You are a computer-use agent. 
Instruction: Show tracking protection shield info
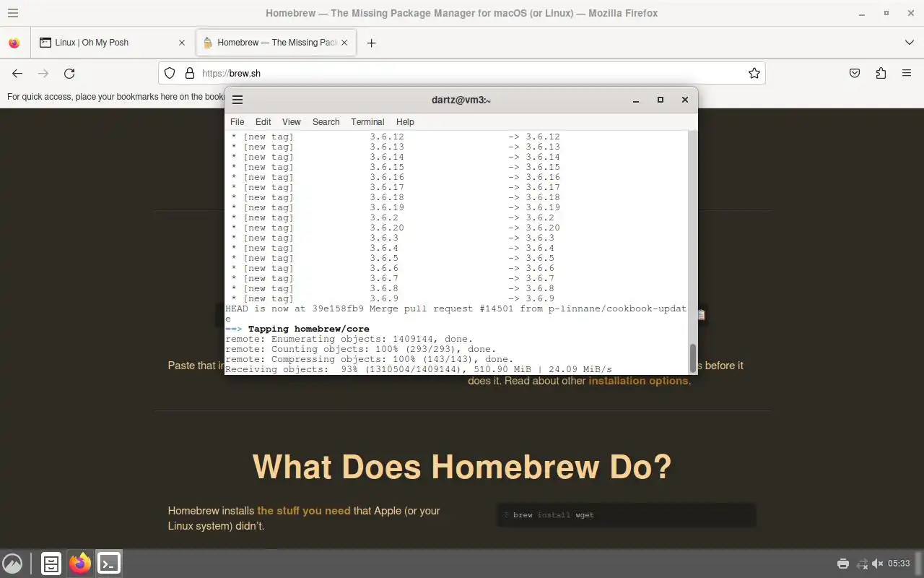(170, 73)
